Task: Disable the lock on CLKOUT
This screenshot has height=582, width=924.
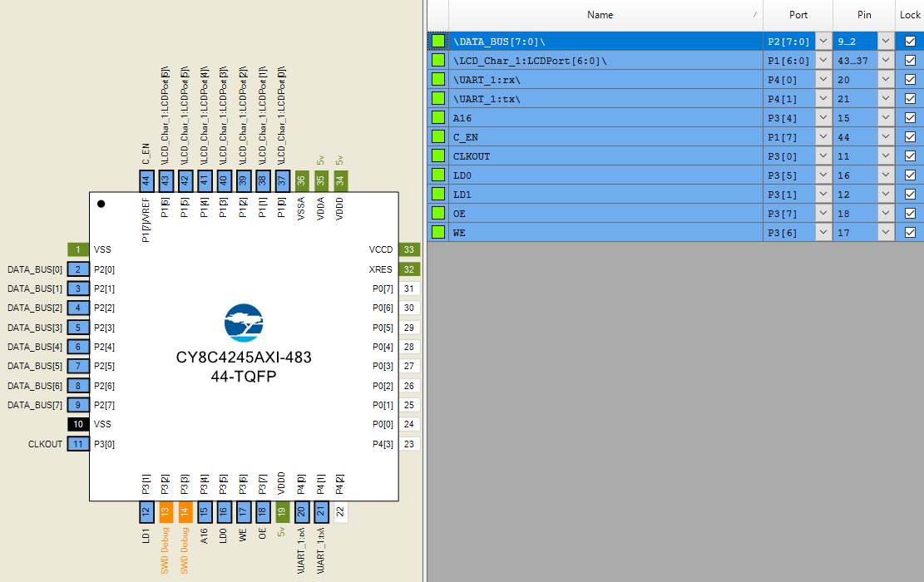Action: click(910, 156)
